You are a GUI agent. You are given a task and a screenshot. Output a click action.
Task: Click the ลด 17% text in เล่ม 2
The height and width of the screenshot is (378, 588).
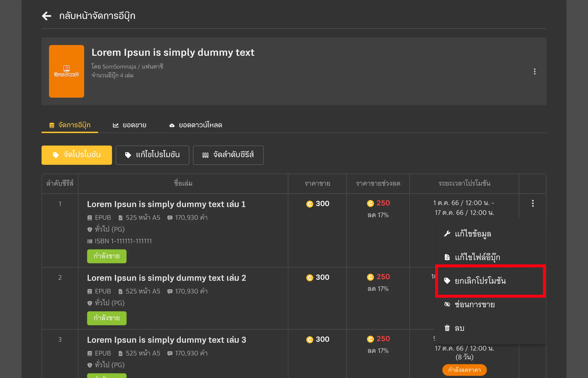coord(378,289)
